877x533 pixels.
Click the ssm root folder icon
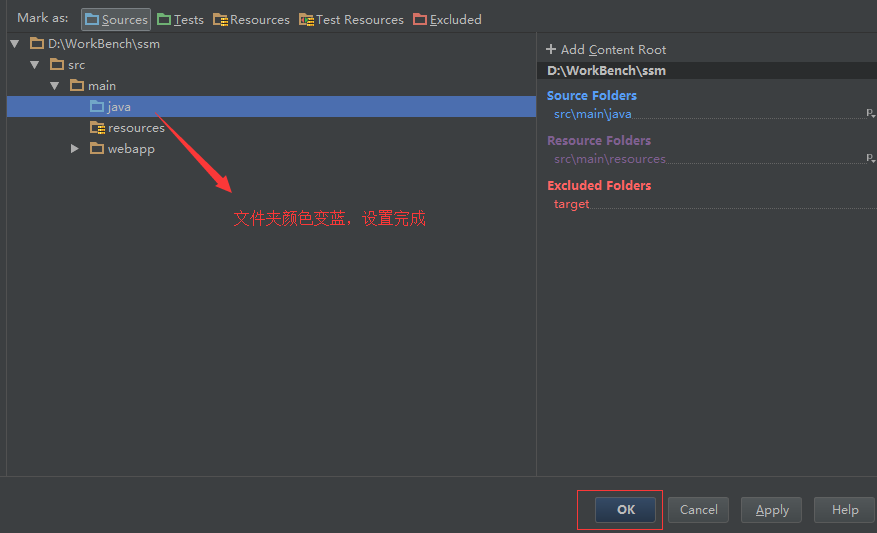(37, 43)
